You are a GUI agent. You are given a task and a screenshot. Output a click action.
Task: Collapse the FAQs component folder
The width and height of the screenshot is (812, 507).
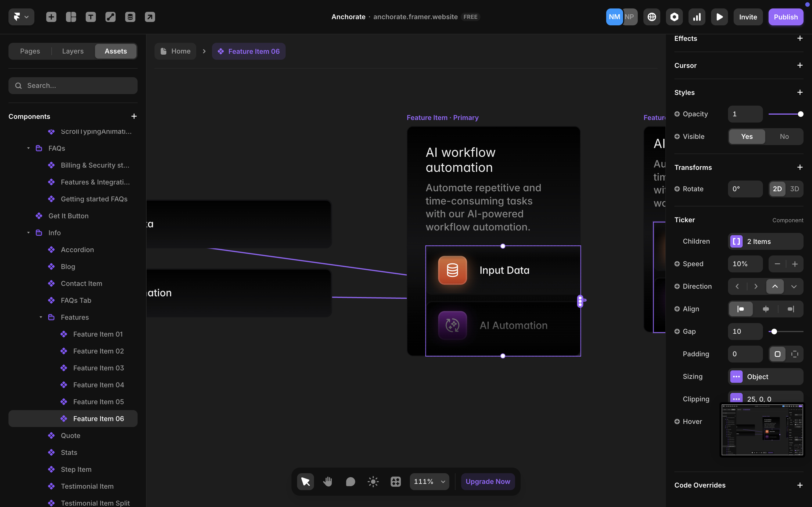[x=28, y=148]
